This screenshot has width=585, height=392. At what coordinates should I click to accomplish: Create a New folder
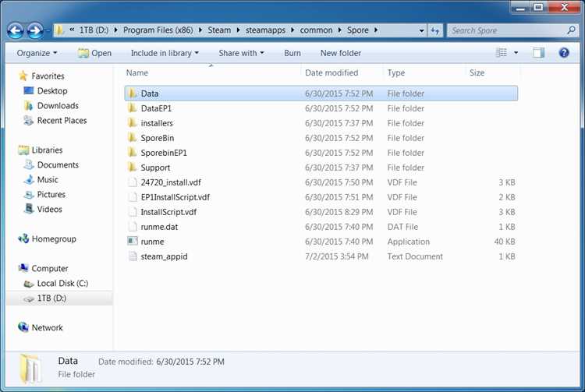pyautogui.click(x=341, y=53)
